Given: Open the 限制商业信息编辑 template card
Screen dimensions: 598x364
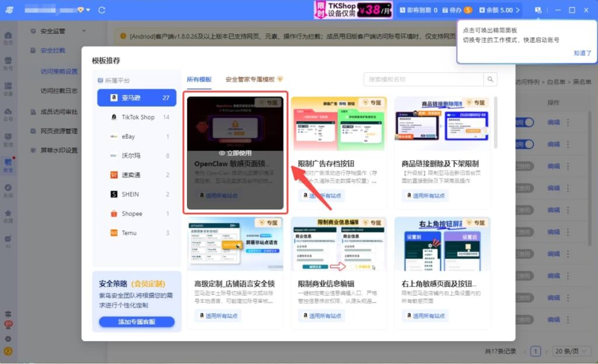Looking at the screenshot, I should pyautogui.click(x=339, y=272).
